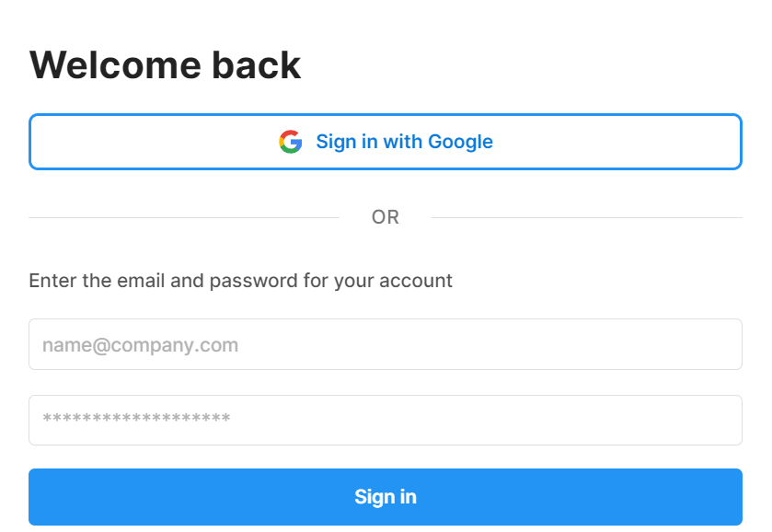The height and width of the screenshot is (532, 772).
Task: Click the divider line right of OR
Action: click(587, 218)
